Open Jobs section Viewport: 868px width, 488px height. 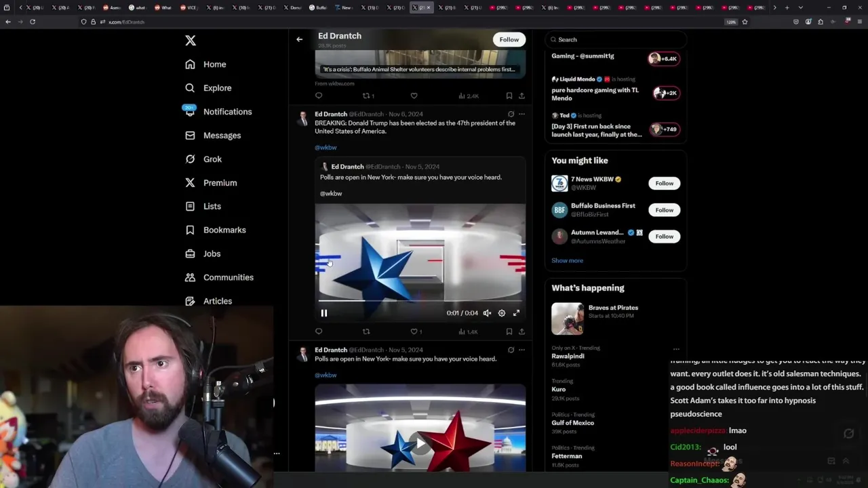point(203,253)
